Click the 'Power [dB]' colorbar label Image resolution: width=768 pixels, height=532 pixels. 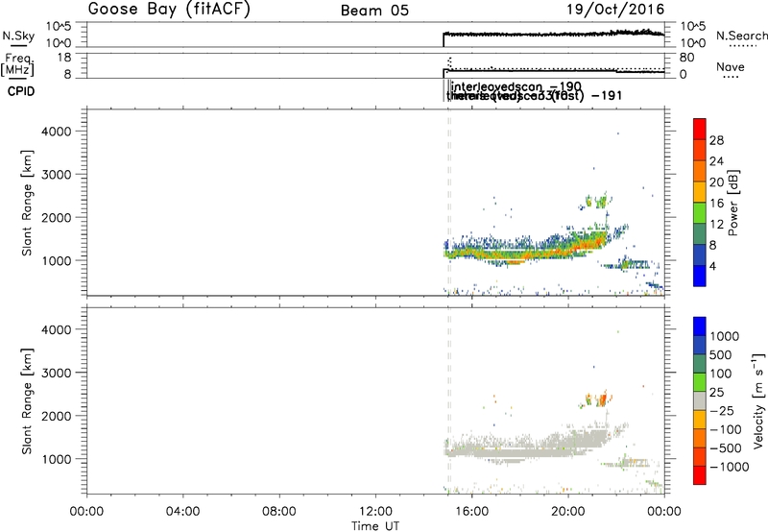732,203
